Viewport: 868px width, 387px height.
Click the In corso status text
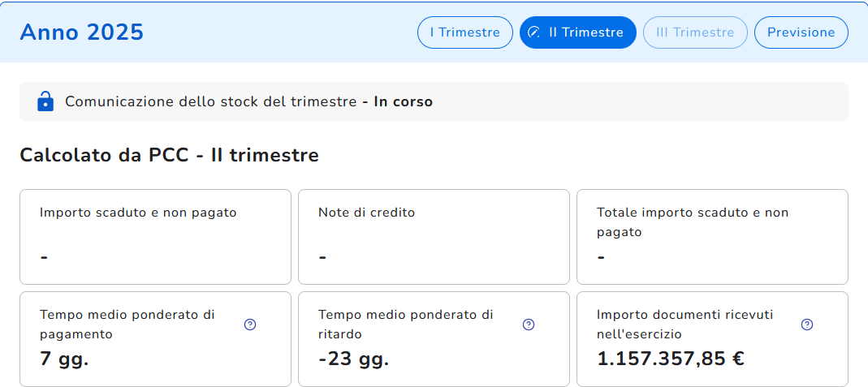coord(403,102)
